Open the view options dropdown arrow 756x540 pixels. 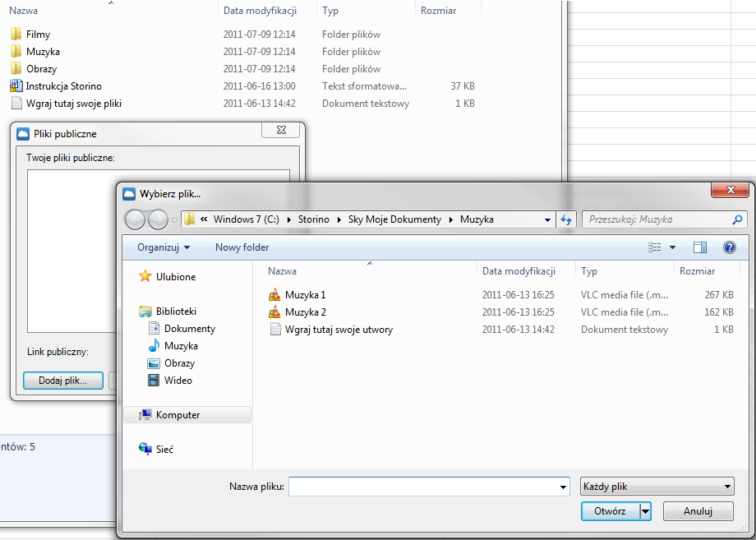click(x=672, y=247)
